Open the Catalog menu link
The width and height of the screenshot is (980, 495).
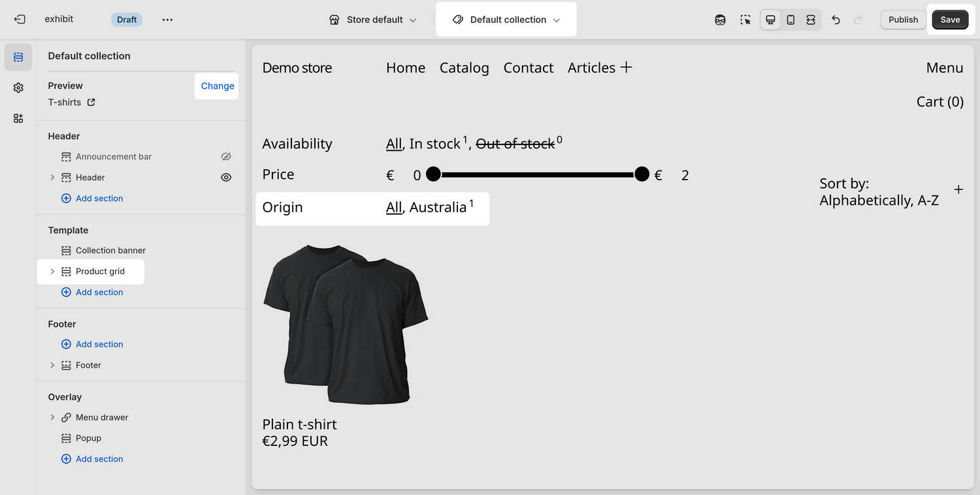point(464,68)
